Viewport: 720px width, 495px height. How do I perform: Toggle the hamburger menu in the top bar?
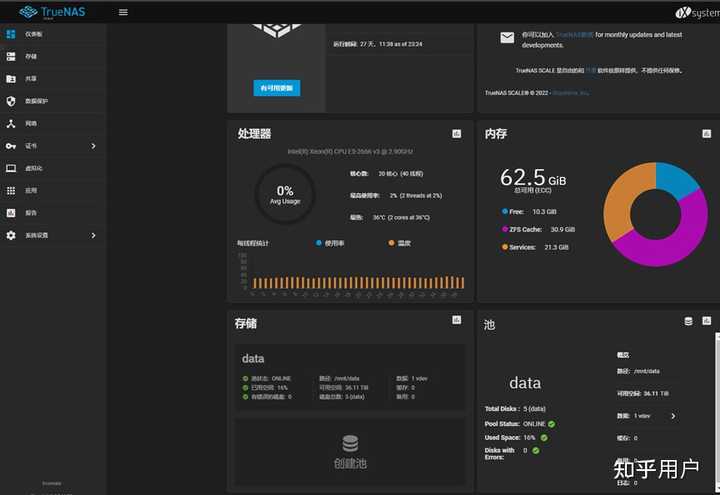coord(123,12)
